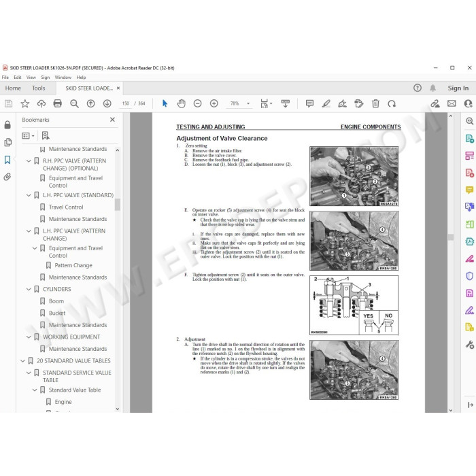
Task: Send file by email envelope icon
Action: [x=452, y=104]
